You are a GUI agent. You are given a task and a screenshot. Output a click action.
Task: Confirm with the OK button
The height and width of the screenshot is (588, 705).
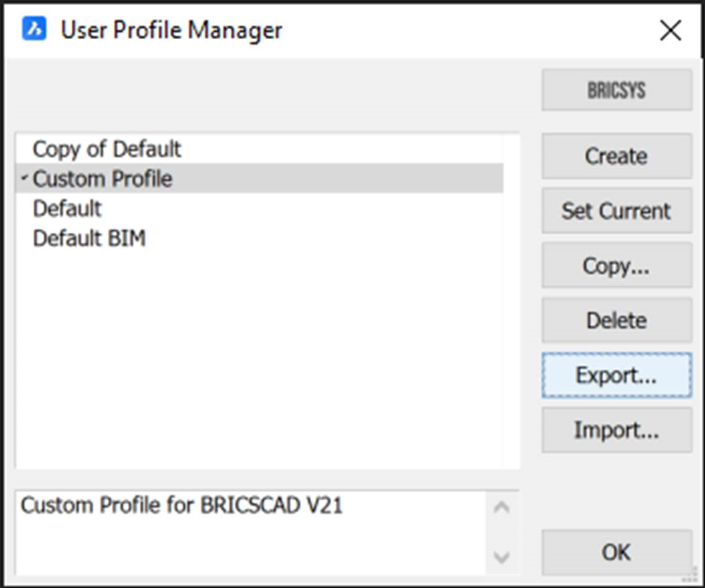tap(616, 552)
